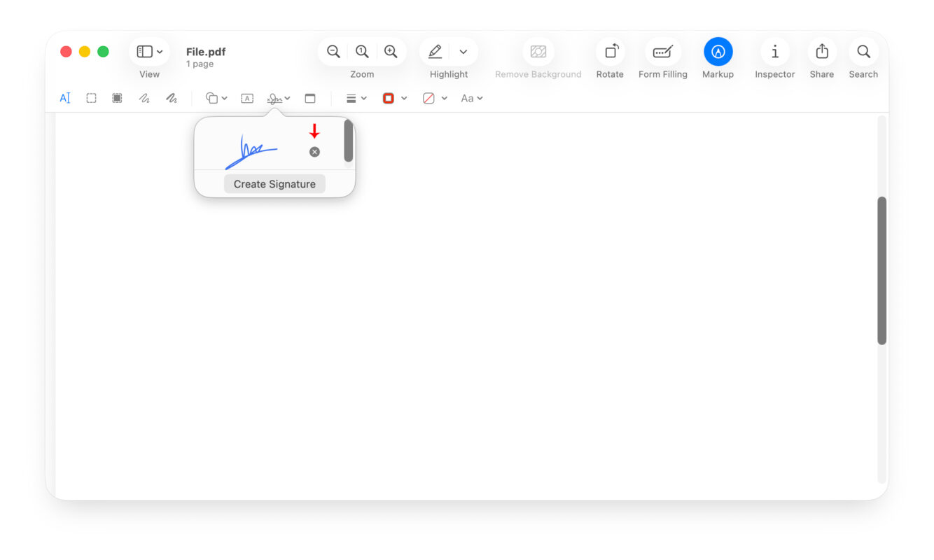
Task: Expand the View sidebar options
Action: tap(149, 52)
